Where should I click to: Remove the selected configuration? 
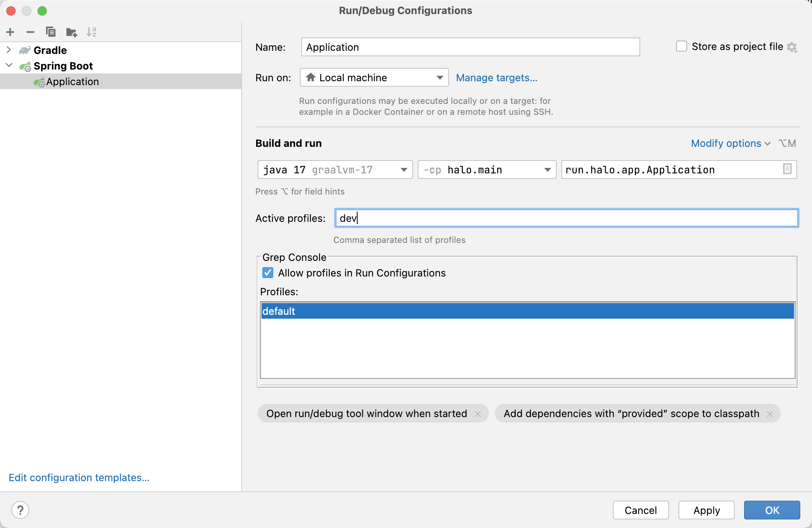click(30, 32)
